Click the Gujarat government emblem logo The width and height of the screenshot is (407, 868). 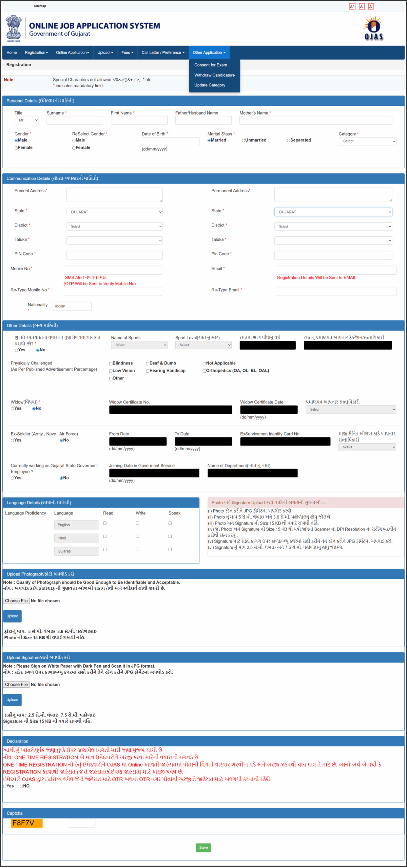pyautogui.click(x=14, y=28)
